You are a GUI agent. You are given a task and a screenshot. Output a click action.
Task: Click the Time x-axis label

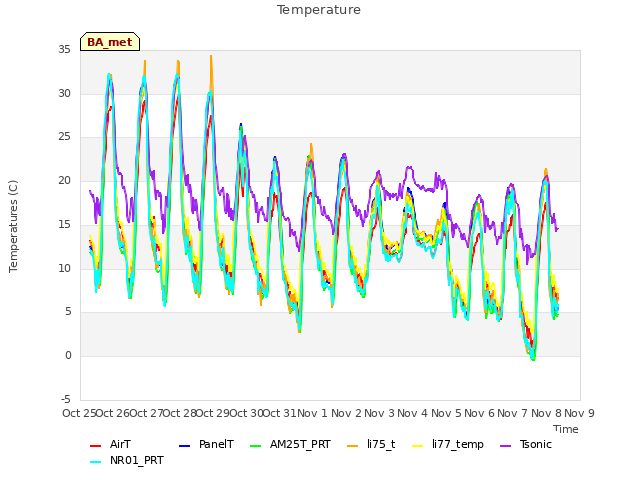click(566, 429)
